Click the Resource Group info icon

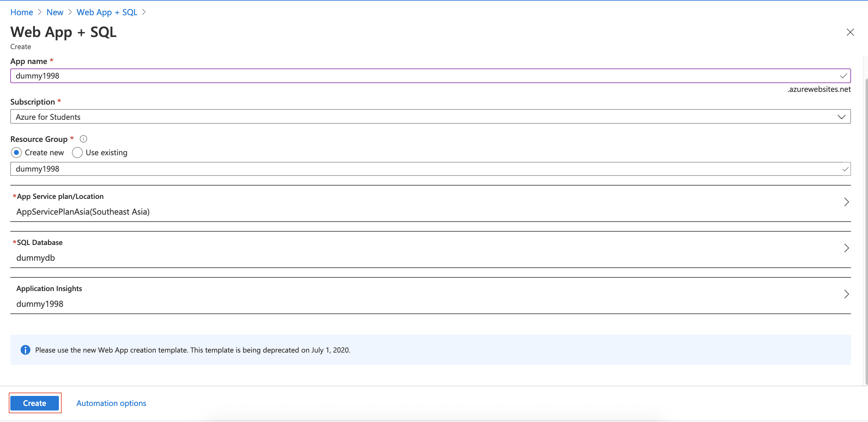[83, 139]
